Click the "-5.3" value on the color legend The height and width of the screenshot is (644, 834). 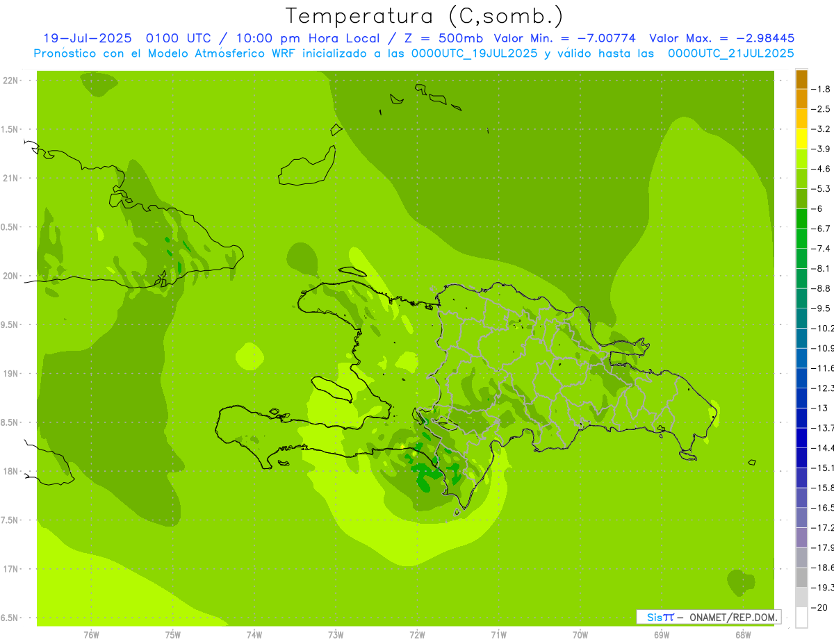tap(821, 188)
